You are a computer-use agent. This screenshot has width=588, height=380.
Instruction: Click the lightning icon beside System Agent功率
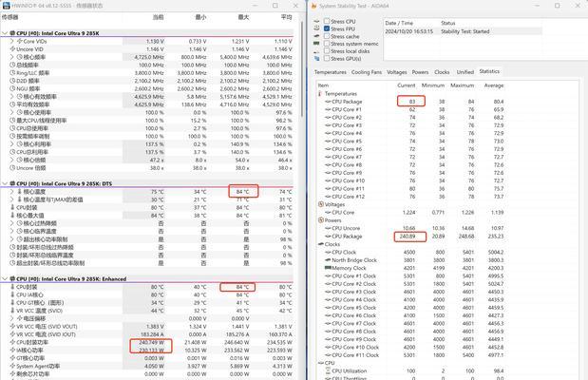pos(12,366)
